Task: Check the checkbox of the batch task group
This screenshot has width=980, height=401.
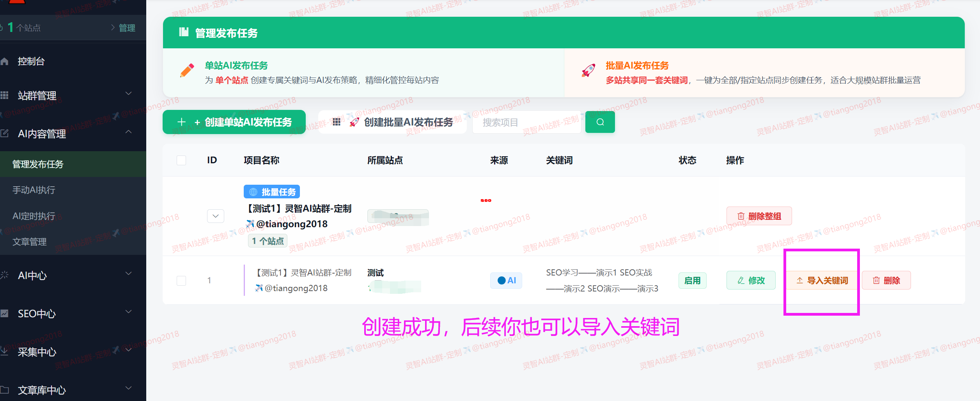Action: (181, 216)
